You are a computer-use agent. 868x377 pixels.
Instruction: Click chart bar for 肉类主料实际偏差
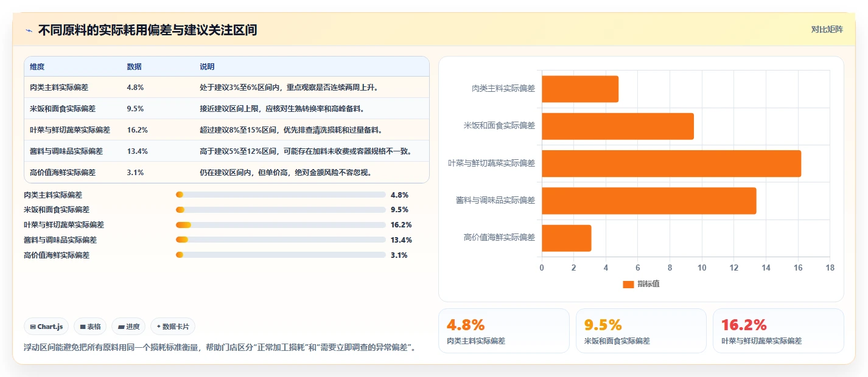pyautogui.click(x=580, y=89)
